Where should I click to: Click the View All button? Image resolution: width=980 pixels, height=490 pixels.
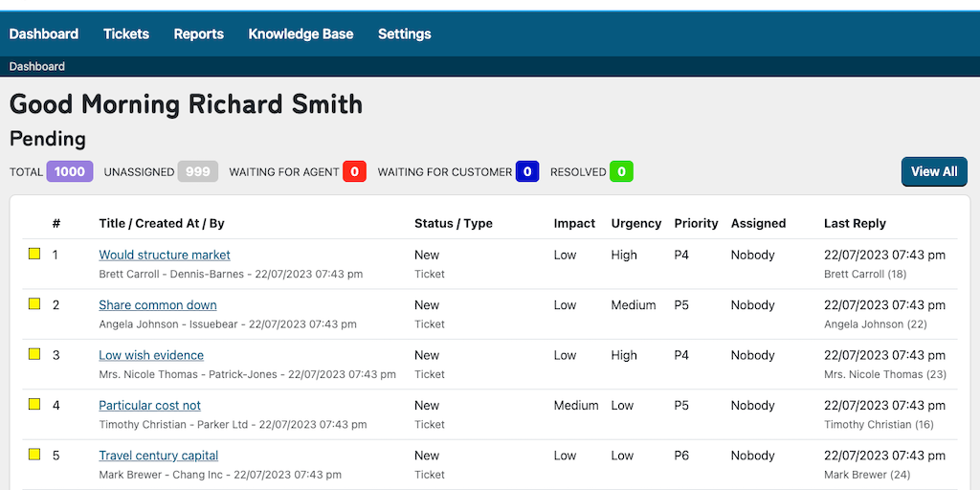[933, 171]
